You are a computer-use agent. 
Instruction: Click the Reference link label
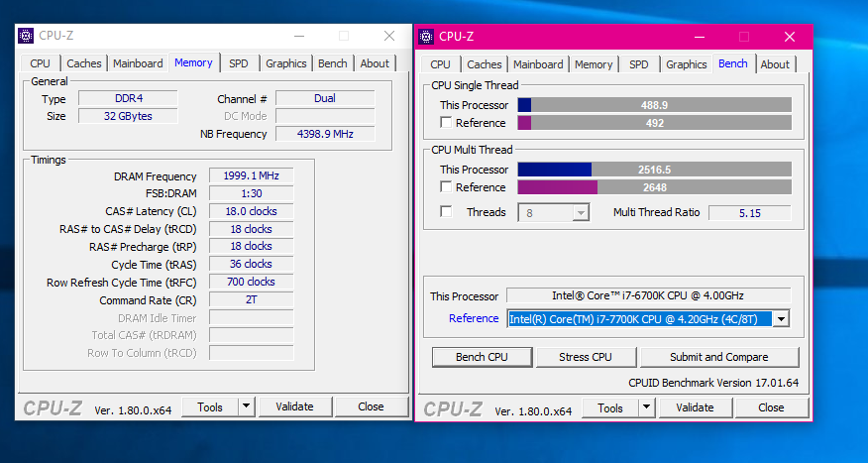pos(474,318)
